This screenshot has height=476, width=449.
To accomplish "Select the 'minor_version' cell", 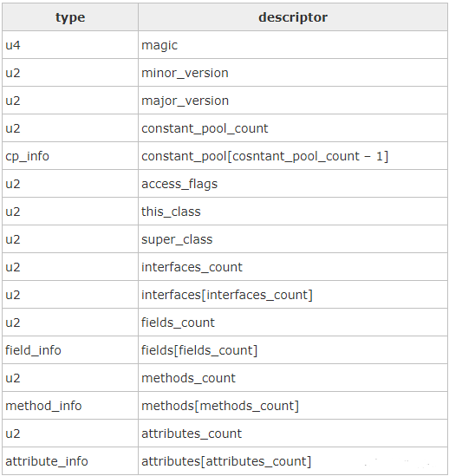I will 293,73.
